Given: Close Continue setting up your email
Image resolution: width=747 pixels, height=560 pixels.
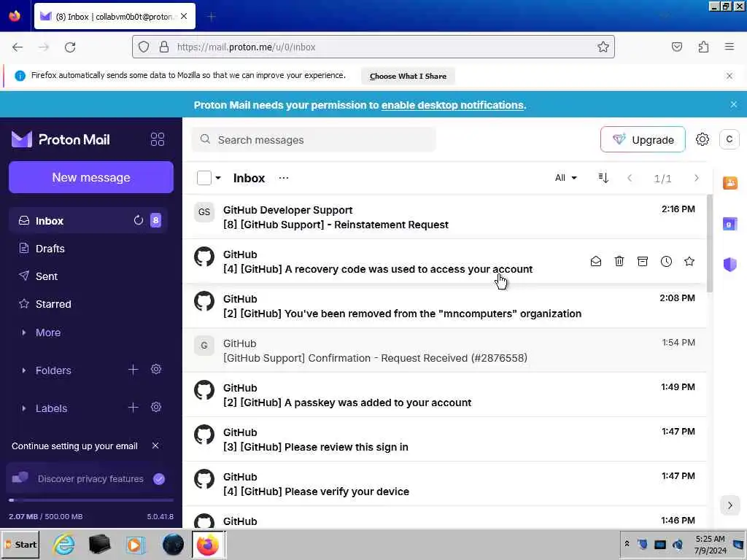Looking at the screenshot, I should [x=155, y=446].
